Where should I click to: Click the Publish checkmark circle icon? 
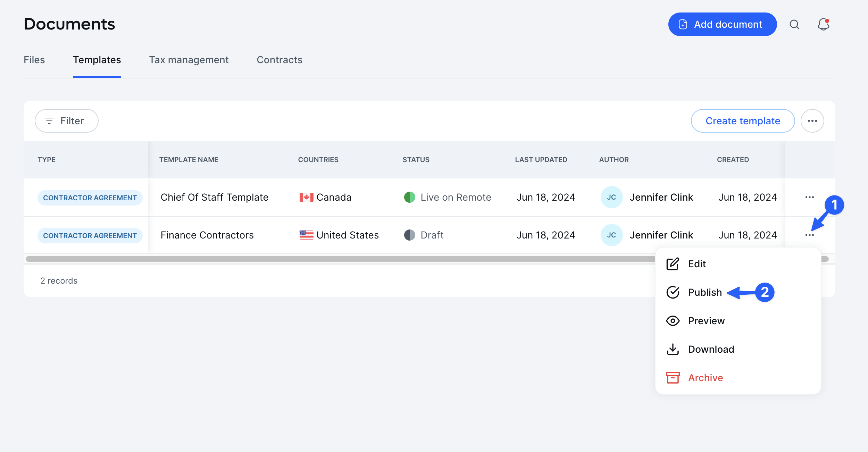point(673,292)
